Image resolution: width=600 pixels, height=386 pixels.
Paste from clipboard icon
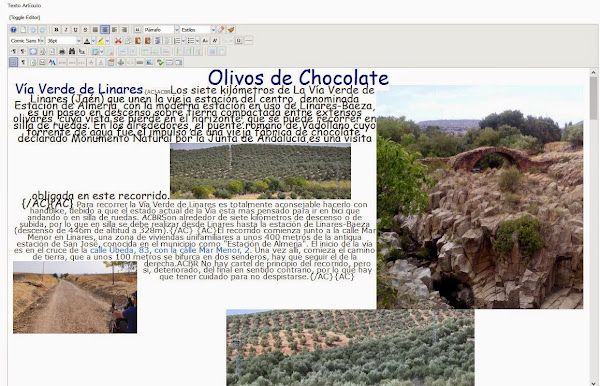coord(138,41)
